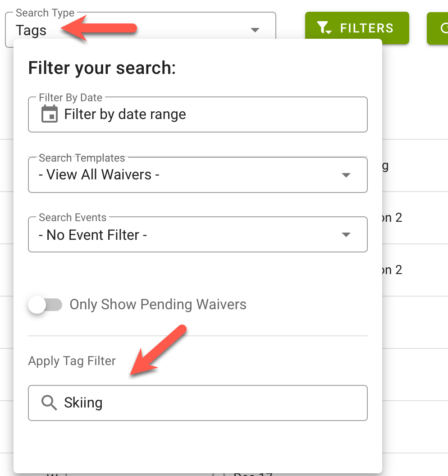This screenshot has width=448, height=476.
Task: Click the Search Type field label
Action: (45, 13)
